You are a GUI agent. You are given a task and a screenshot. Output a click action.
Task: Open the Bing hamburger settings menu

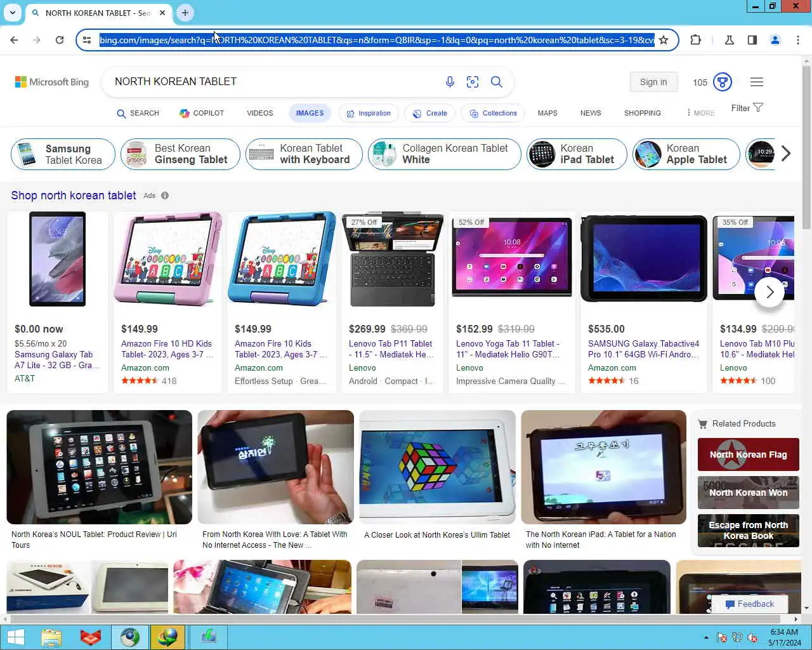coord(757,82)
